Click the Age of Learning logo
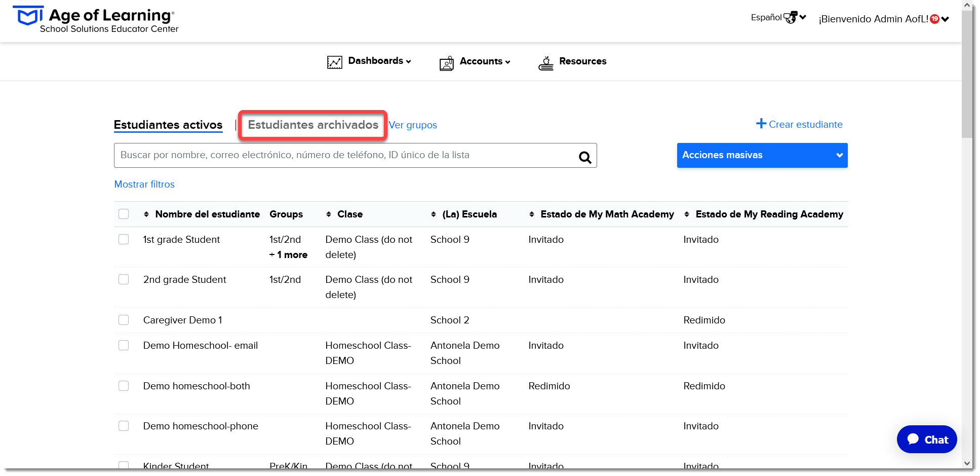This screenshot has height=476, width=980. pos(96,20)
